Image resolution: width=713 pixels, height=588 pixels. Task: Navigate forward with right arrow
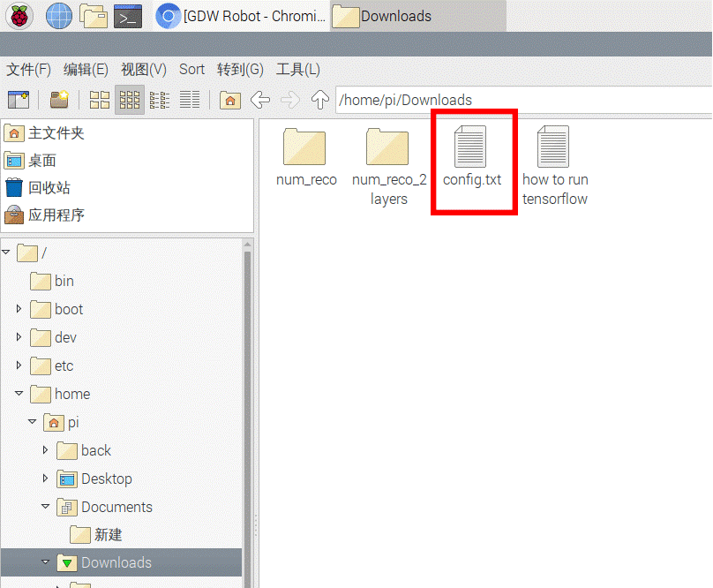click(x=290, y=100)
